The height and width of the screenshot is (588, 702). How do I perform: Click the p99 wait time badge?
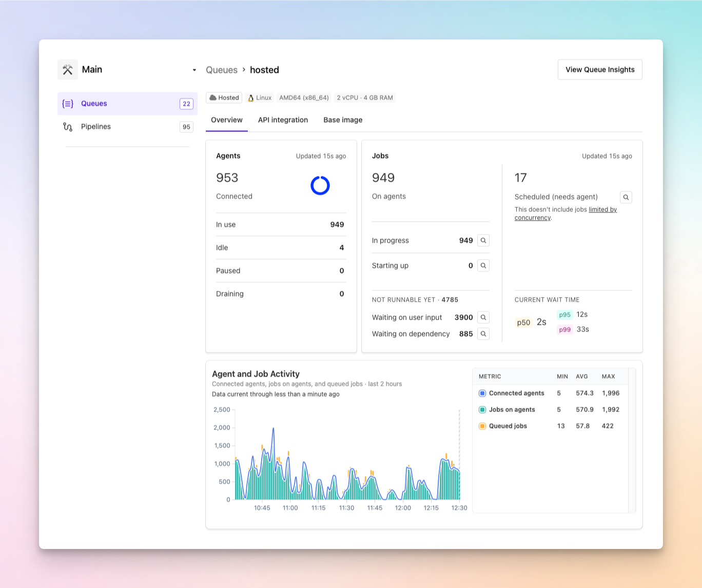coord(565,329)
